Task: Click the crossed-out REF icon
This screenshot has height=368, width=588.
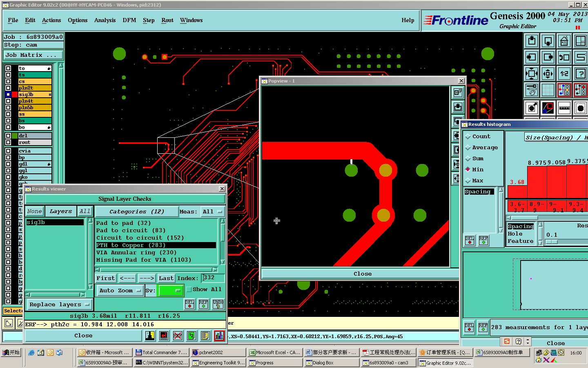Action: click(178, 336)
